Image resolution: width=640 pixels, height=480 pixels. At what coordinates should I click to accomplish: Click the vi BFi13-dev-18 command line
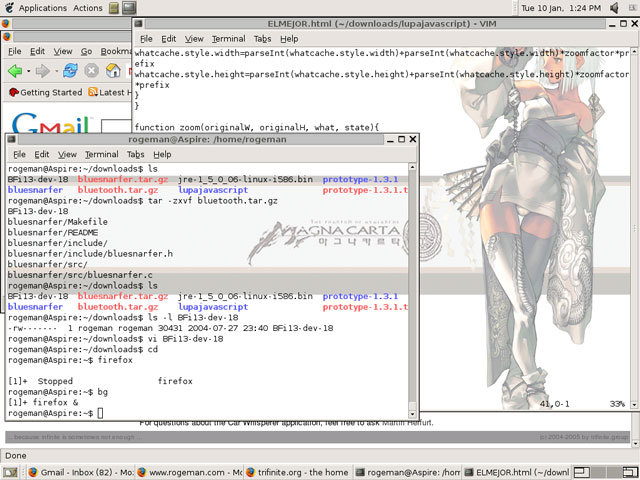point(116,338)
